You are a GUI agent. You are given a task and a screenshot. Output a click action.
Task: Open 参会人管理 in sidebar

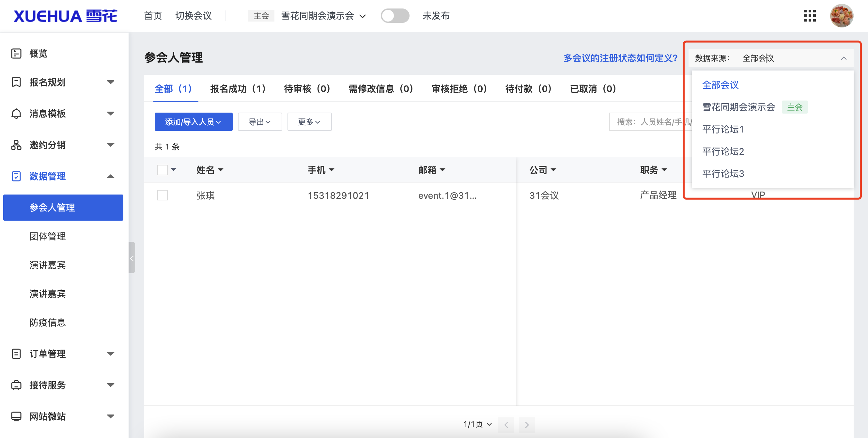[63, 208]
